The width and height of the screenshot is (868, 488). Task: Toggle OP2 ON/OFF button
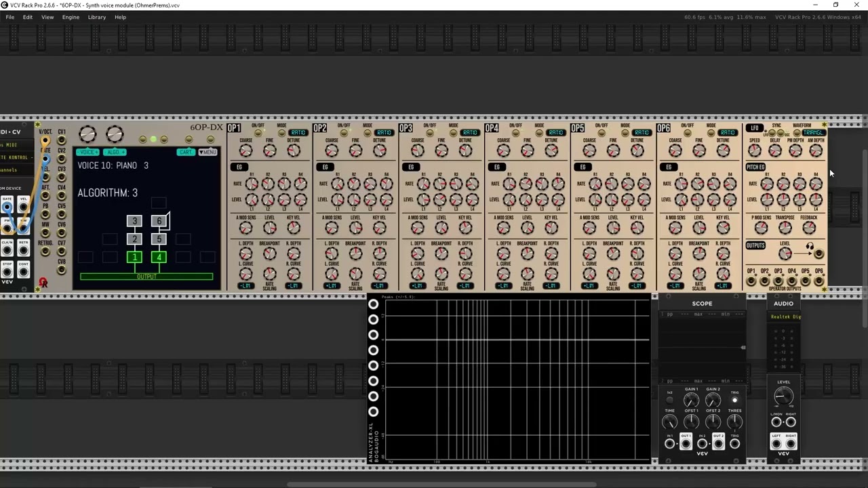[344, 132]
